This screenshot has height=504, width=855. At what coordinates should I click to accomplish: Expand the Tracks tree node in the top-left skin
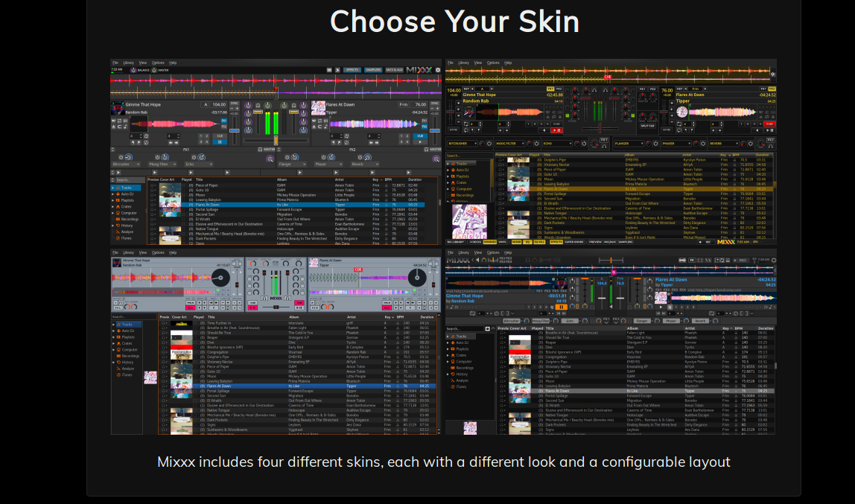pos(113,188)
